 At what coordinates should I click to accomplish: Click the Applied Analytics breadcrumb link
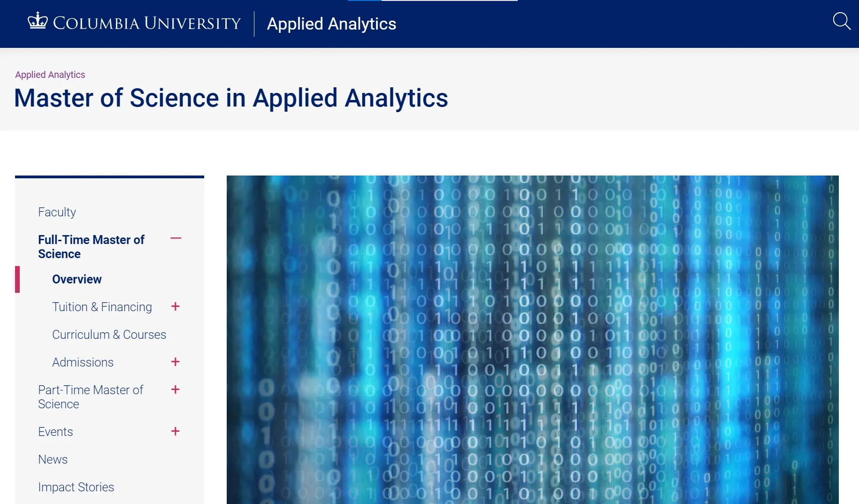coord(50,75)
